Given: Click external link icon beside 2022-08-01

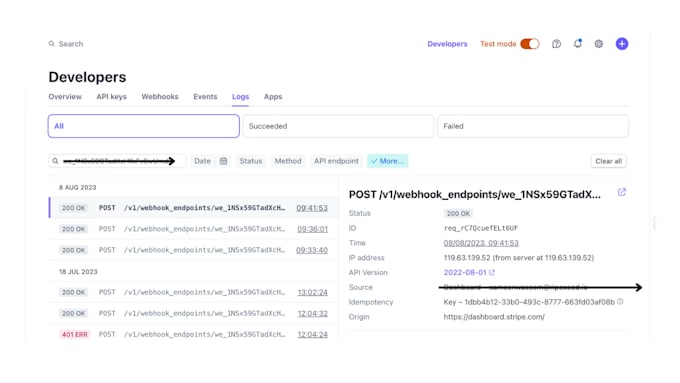Looking at the screenshot, I should (492, 272).
